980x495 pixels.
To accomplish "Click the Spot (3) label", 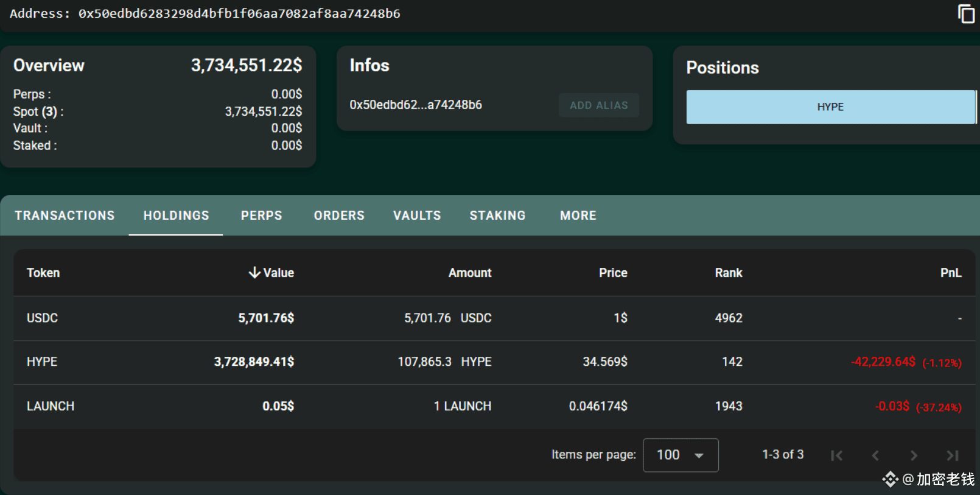I will 38,111.
